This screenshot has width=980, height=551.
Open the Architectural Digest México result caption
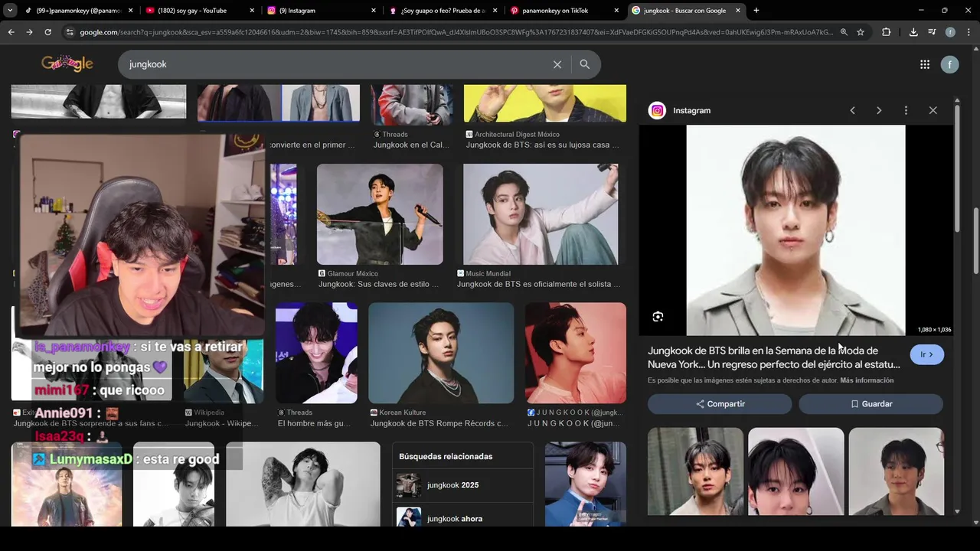(x=542, y=145)
